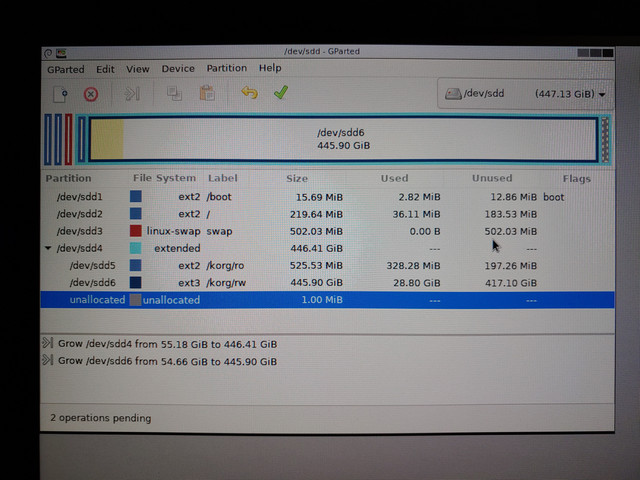This screenshot has height=480, width=640.
Task: Select the leftmost blue /dev/sdd1 bar in disk map
Action: (x=48, y=139)
